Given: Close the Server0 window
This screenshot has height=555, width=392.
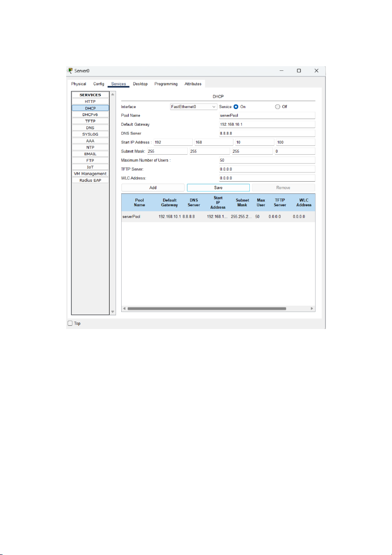Looking at the screenshot, I should click(x=316, y=71).
